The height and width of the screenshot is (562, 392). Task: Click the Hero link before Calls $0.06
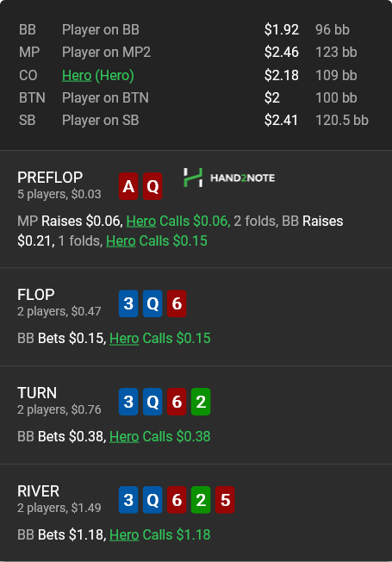(x=141, y=222)
